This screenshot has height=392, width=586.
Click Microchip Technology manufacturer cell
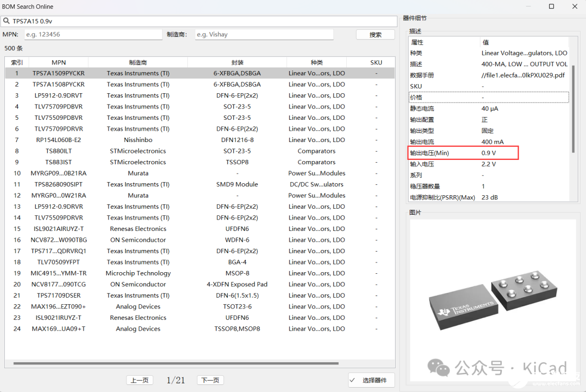tap(138, 273)
